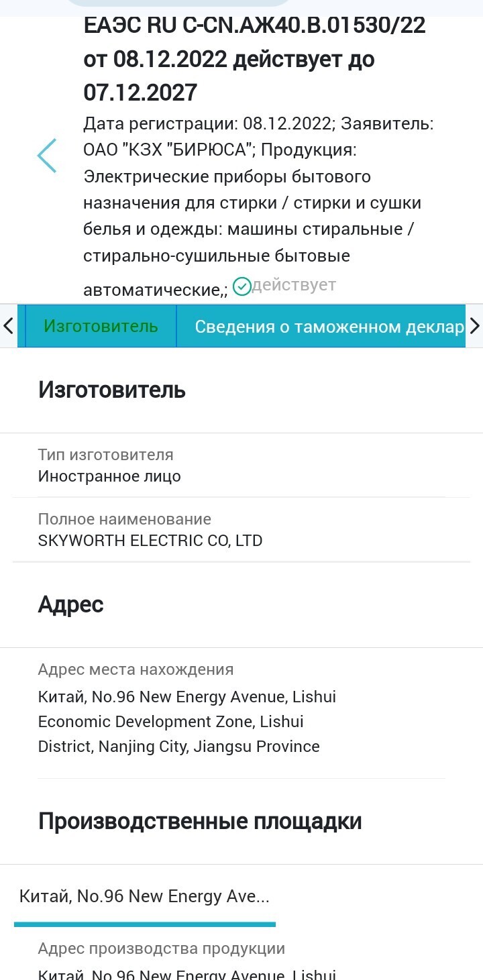Click the Тип изготовителя field label
This screenshot has height=980, width=483.
105,455
